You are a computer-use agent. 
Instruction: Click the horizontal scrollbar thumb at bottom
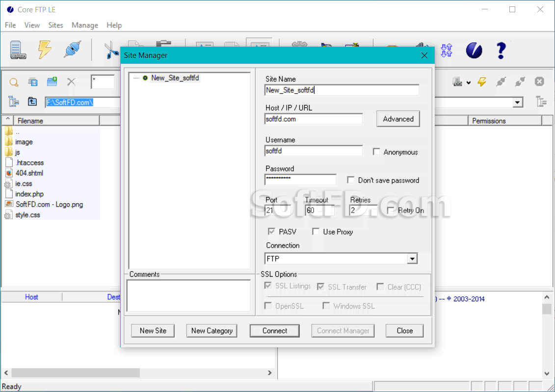(76, 372)
